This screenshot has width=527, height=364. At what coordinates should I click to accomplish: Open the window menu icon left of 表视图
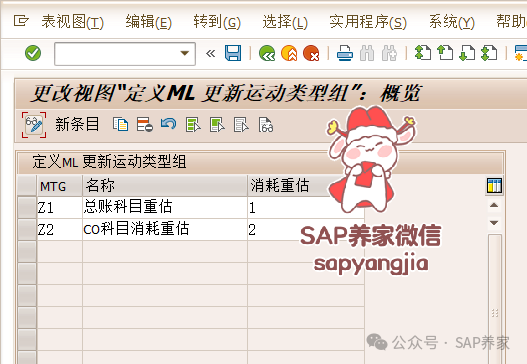(21, 21)
